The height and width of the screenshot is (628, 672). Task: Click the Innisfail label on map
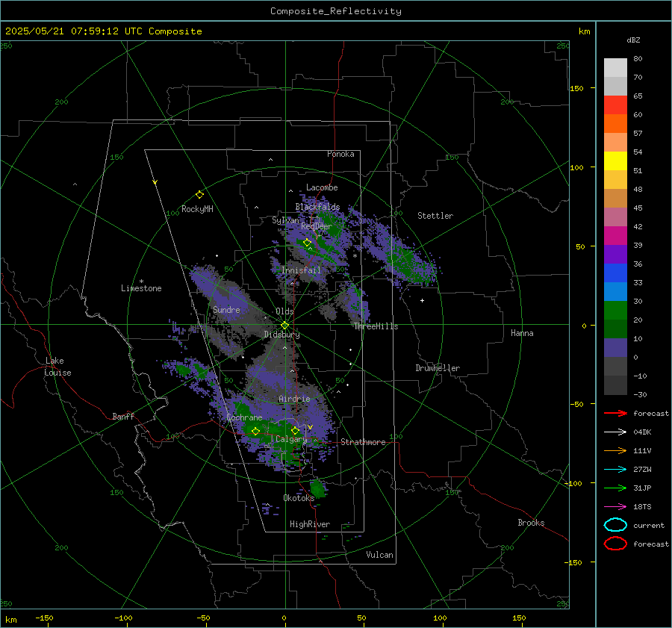[301, 270]
